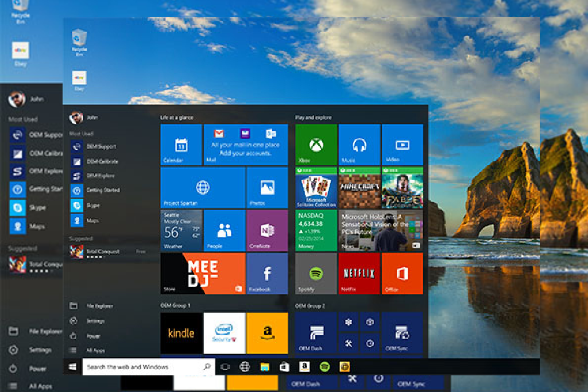Launch the Fable tile

(x=403, y=188)
